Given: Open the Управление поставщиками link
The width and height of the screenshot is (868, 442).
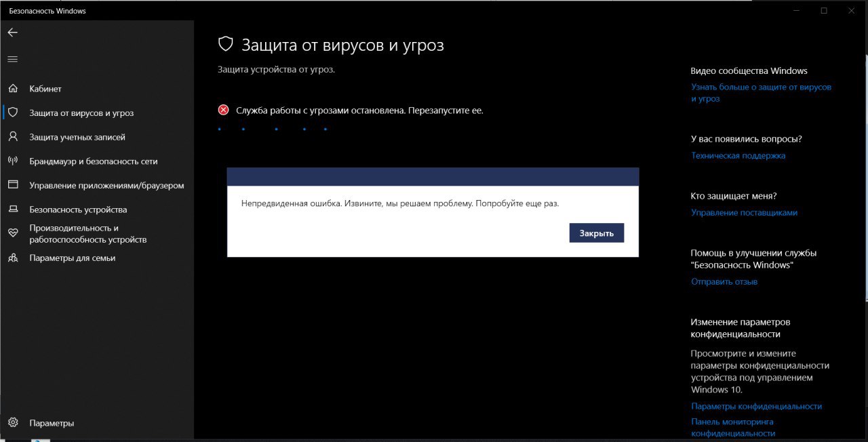Looking at the screenshot, I should [x=745, y=212].
